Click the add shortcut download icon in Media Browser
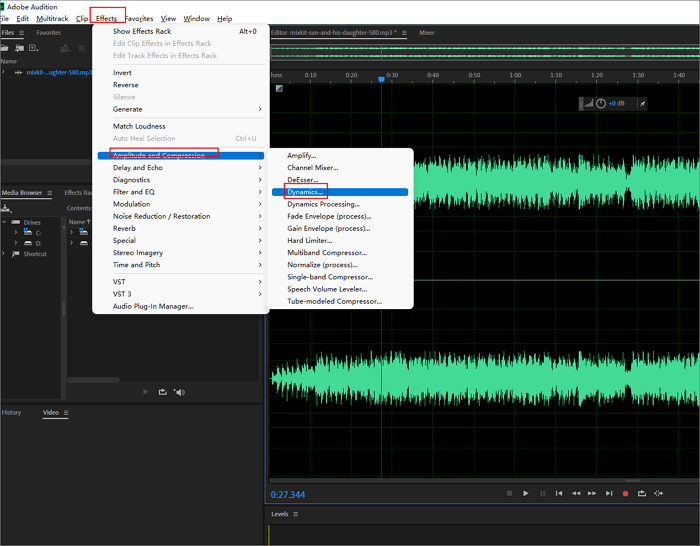 (6, 208)
